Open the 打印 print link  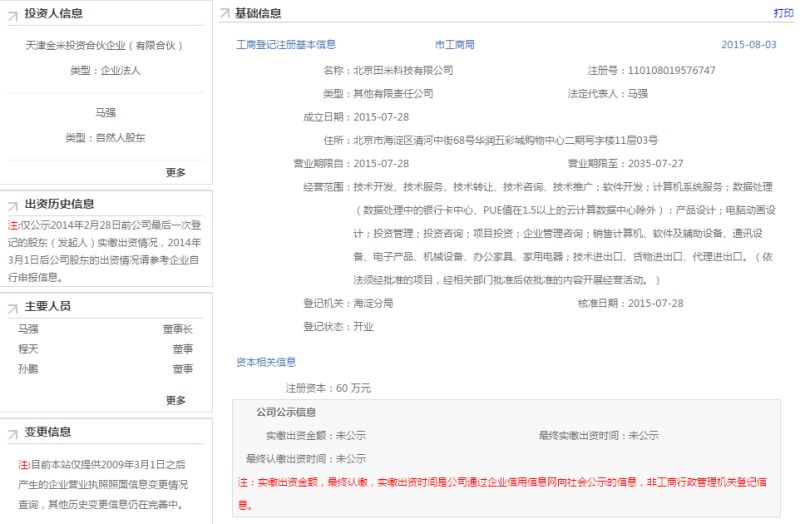point(783,13)
